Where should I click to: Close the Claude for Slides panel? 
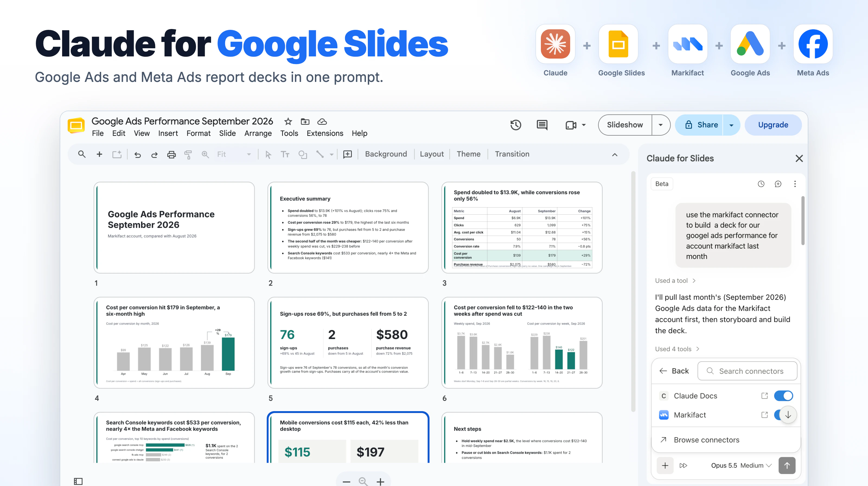click(799, 158)
